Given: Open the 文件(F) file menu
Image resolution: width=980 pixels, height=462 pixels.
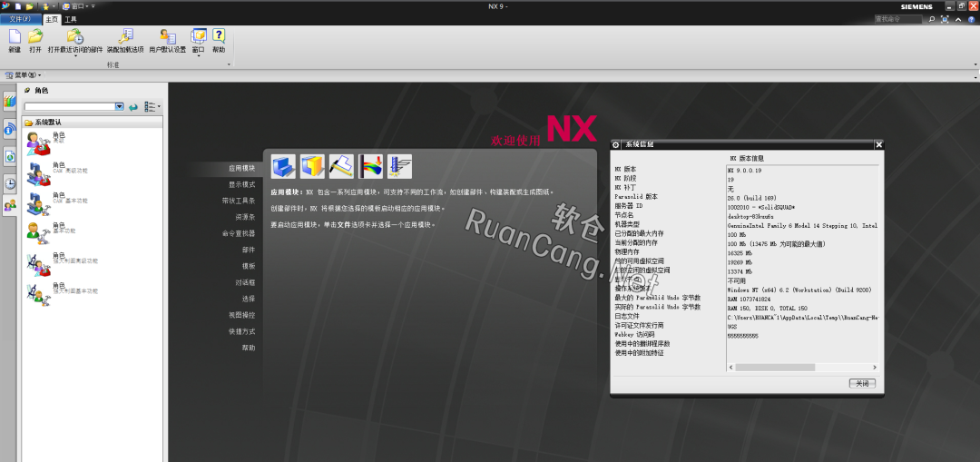Looking at the screenshot, I should (x=21, y=18).
